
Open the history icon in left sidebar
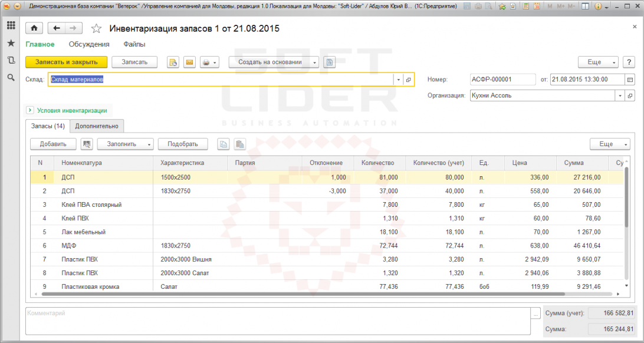tap(11, 60)
